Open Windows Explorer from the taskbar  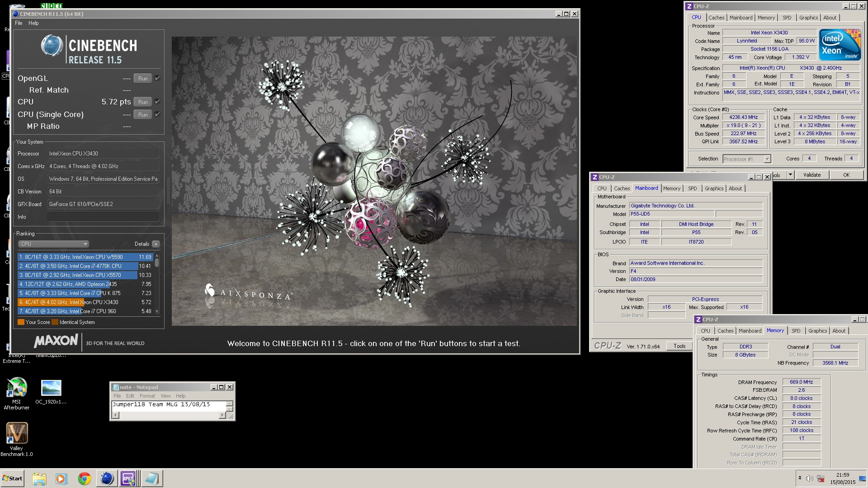[x=39, y=478]
